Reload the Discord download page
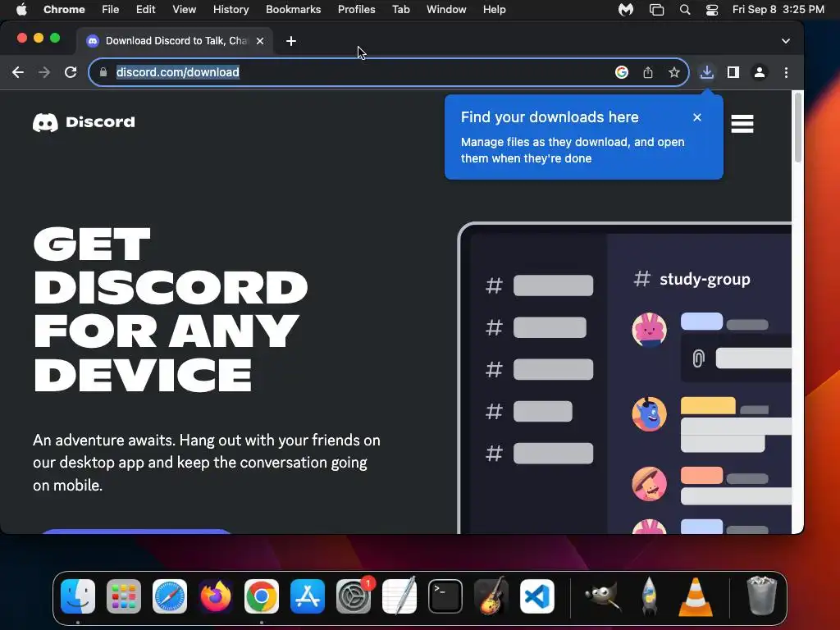Viewport: 840px width, 630px height. 71,72
